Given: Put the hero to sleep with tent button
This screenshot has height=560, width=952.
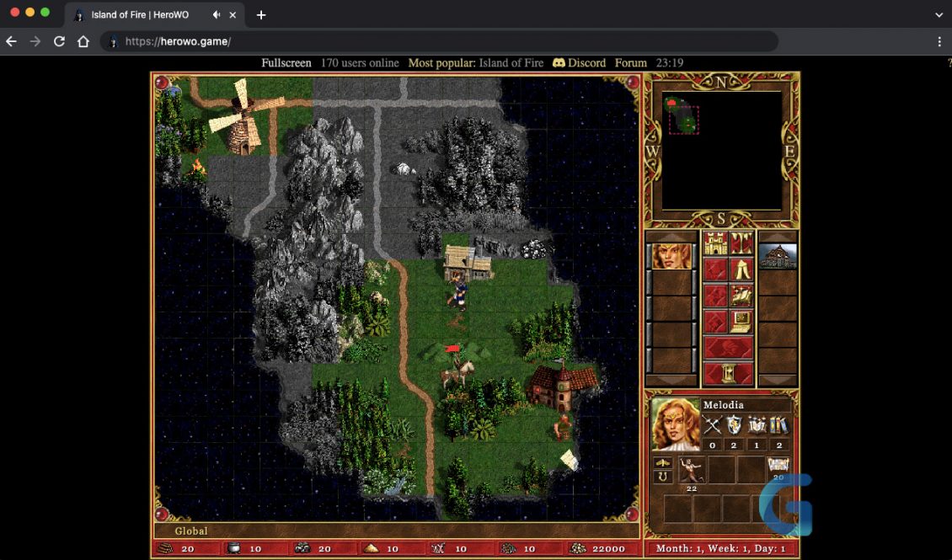Looking at the screenshot, I should click(x=741, y=269).
